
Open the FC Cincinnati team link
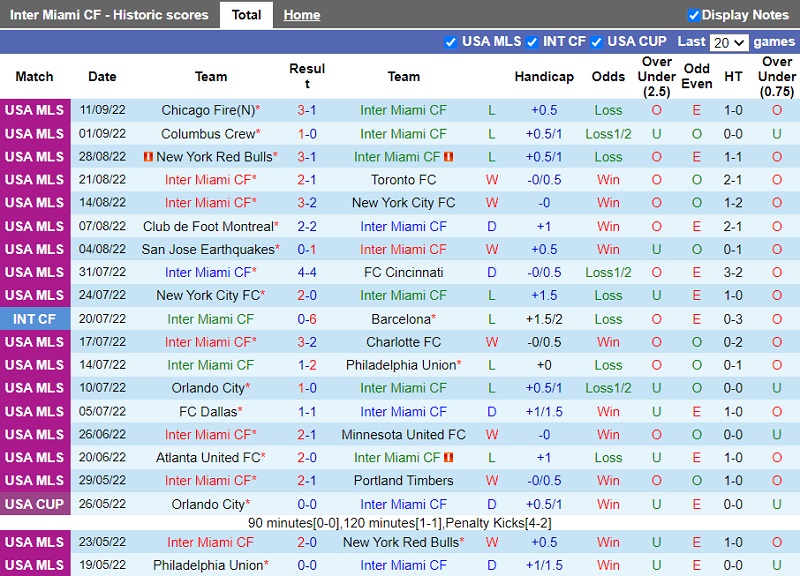pyautogui.click(x=403, y=272)
